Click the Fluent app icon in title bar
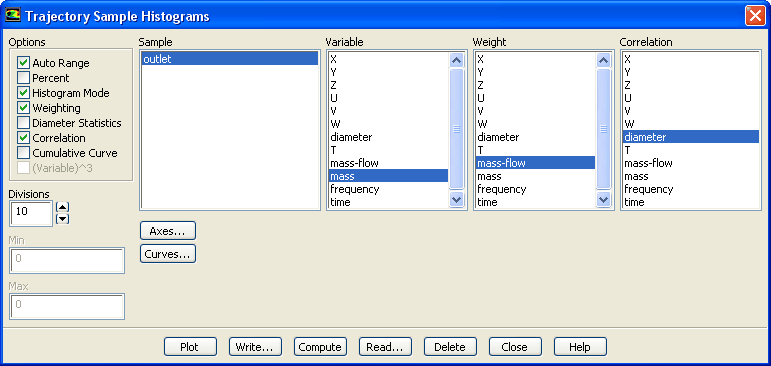This screenshot has height=366, width=771. tap(13, 16)
